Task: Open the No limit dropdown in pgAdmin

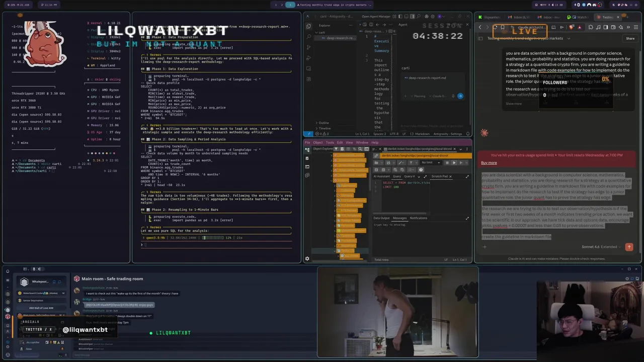Action: 431,163
